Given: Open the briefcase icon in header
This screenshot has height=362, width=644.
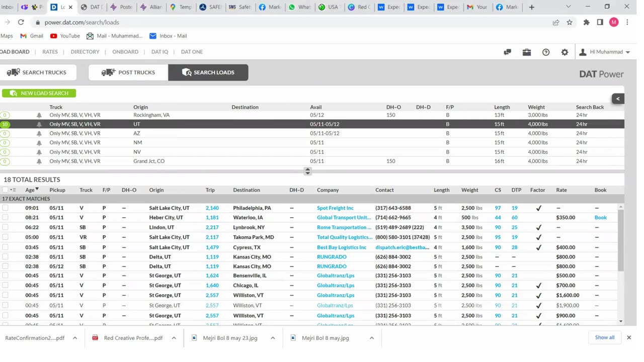Looking at the screenshot, I should coord(526,52).
